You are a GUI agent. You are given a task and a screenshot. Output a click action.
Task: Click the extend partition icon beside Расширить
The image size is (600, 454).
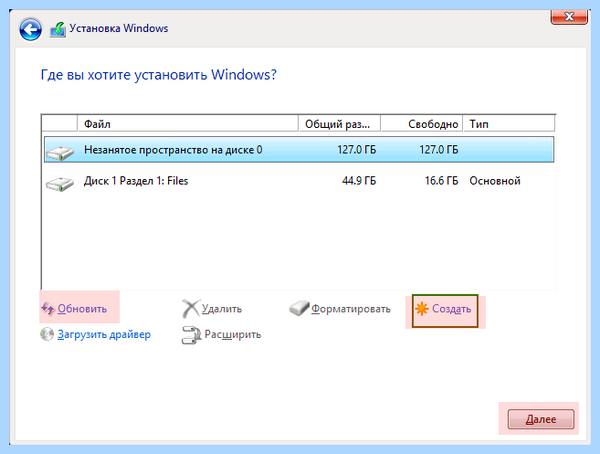191,335
